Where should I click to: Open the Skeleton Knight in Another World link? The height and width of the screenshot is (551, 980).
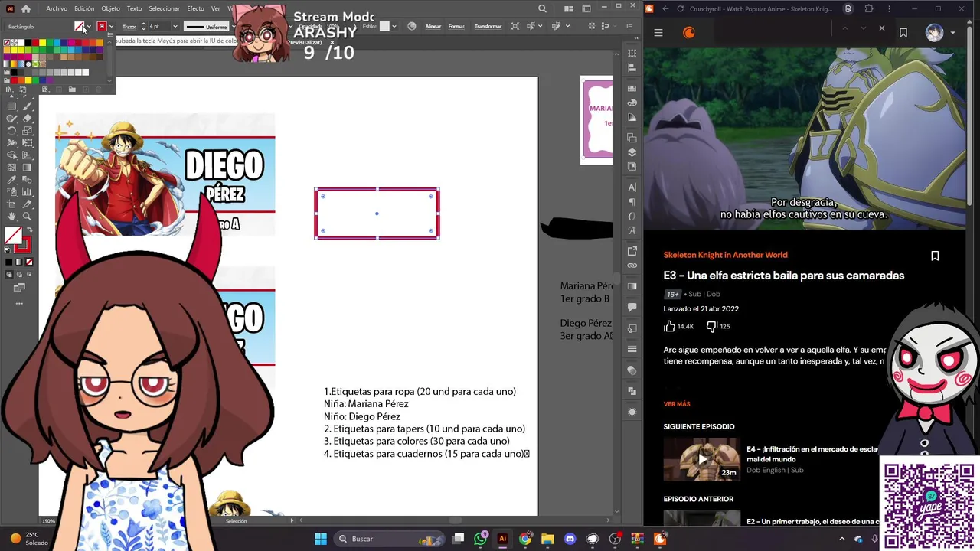pos(725,255)
